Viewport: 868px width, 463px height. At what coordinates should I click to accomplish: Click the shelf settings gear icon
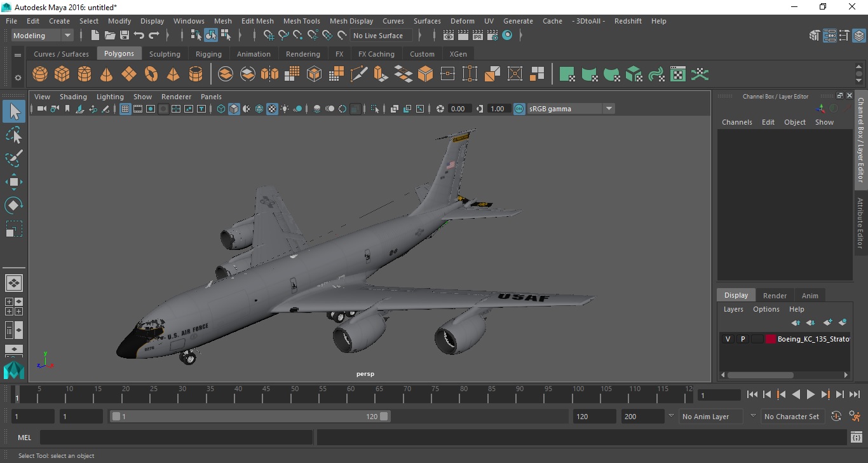[x=18, y=78]
